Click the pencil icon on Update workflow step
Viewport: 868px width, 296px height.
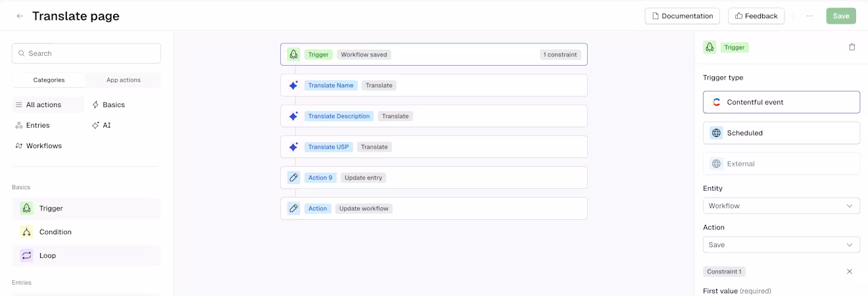point(294,209)
